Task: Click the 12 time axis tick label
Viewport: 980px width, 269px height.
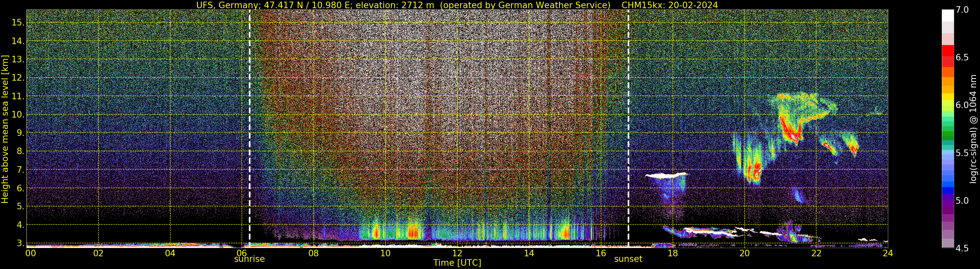Action: (457, 253)
